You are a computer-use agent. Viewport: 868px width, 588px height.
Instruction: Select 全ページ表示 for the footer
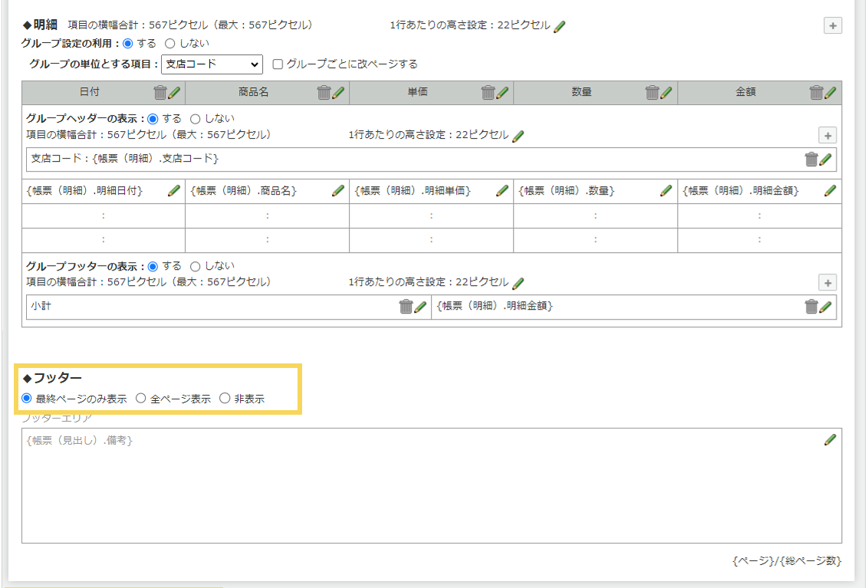pos(140,398)
